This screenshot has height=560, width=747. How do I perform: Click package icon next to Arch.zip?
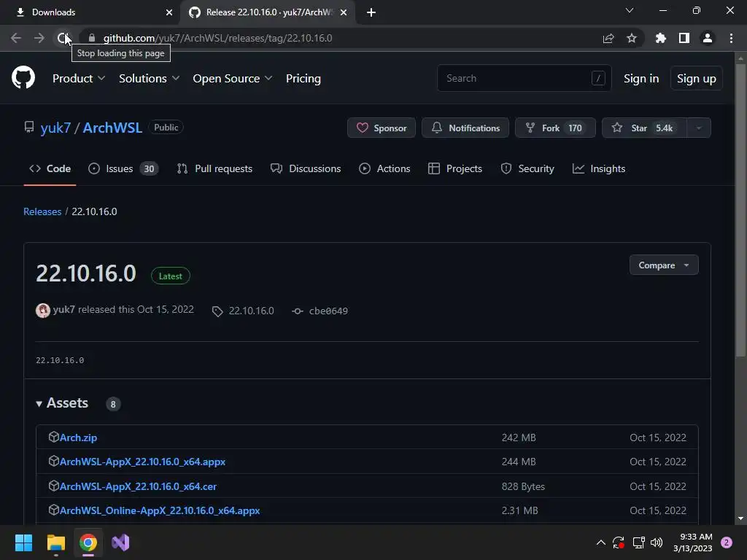point(53,437)
